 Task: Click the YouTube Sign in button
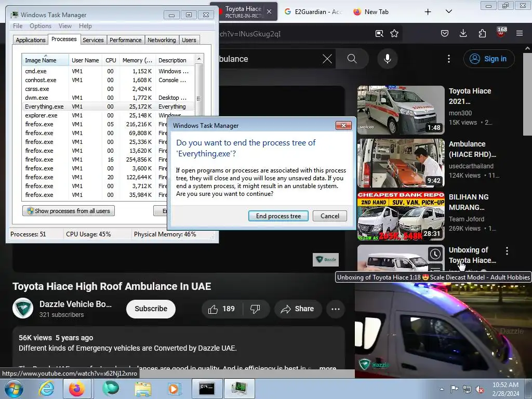[x=489, y=59]
